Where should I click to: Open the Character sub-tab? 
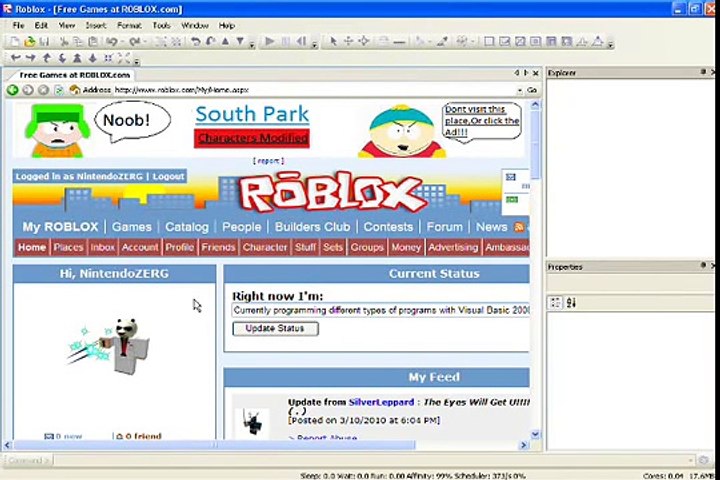264,247
